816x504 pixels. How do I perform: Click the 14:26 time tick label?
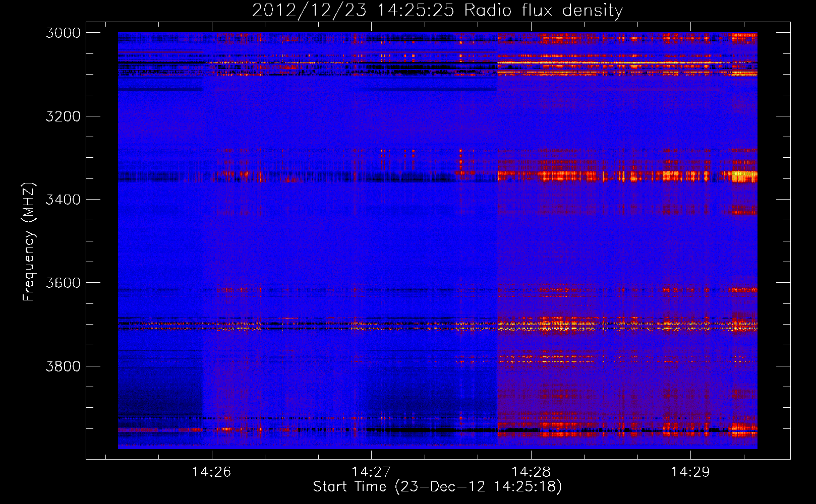[212, 472]
